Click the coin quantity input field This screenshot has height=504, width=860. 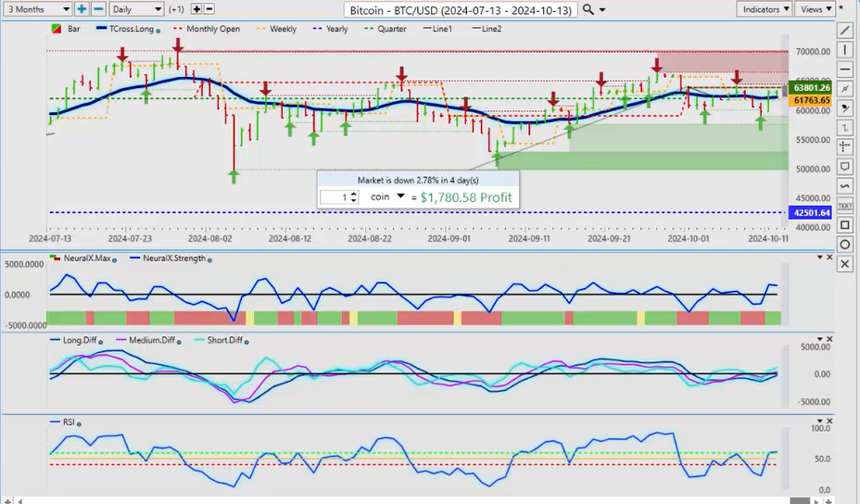pyautogui.click(x=335, y=197)
